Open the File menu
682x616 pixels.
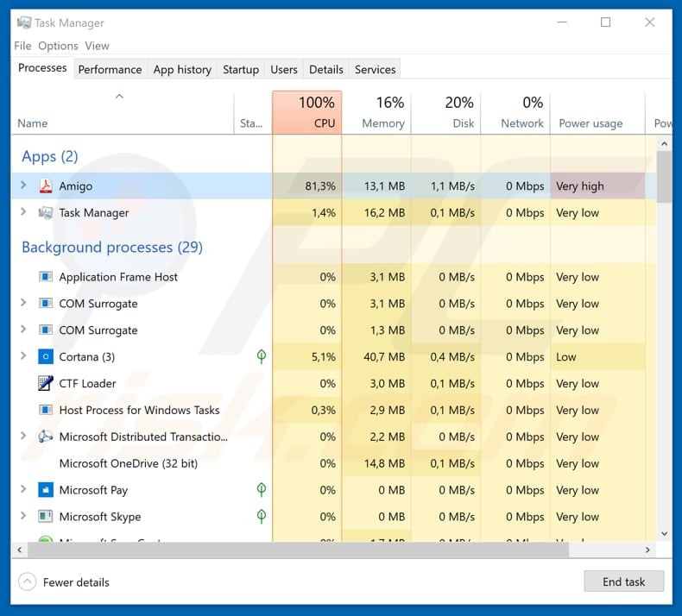tap(22, 46)
